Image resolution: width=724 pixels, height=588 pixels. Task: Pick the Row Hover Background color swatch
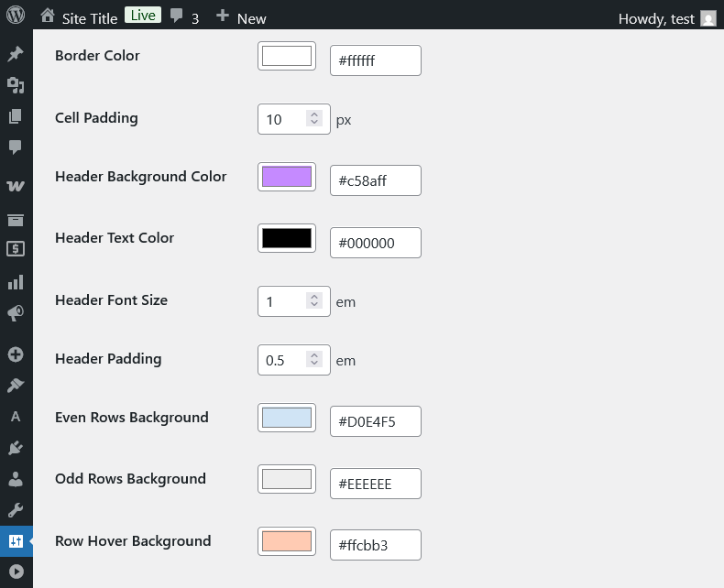[287, 541]
